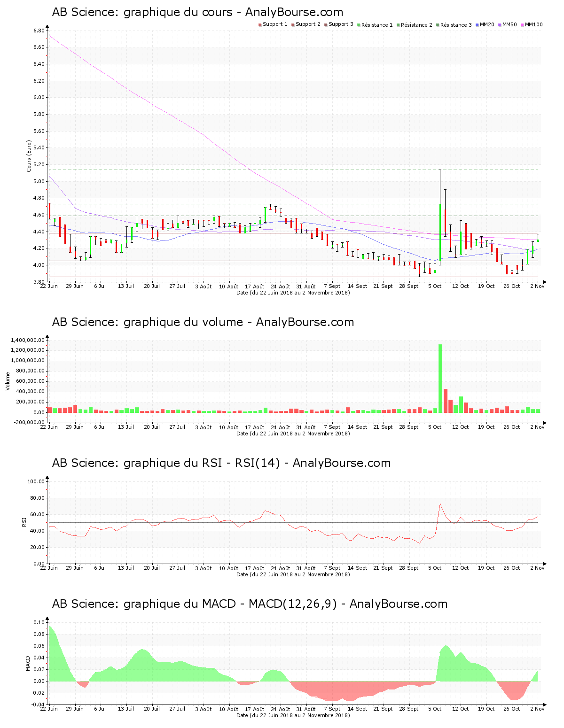564x728 pixels.
Task: Click the 'Volume' y-axis label
Action: click(x=8, y=381)
